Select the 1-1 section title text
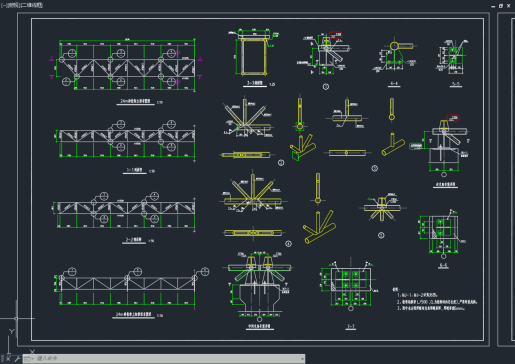The image size is (515, 364). [134, 170]
